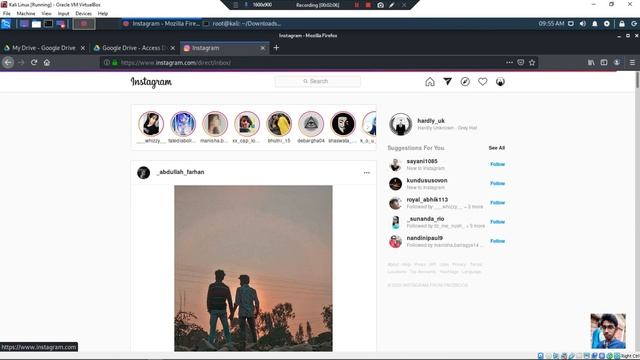The height and width of the screenshot is (360, 640).
Task: Follow kundususovon
Action: (498, 183)
